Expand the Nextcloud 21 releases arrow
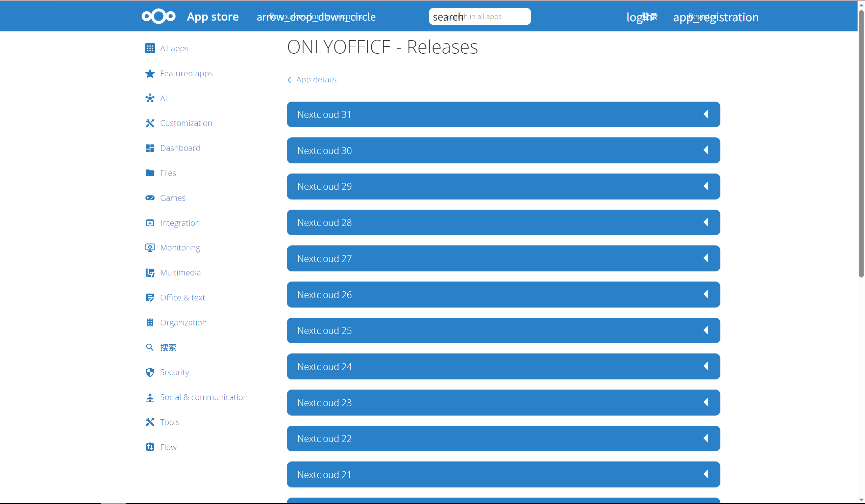 point(706,474)
